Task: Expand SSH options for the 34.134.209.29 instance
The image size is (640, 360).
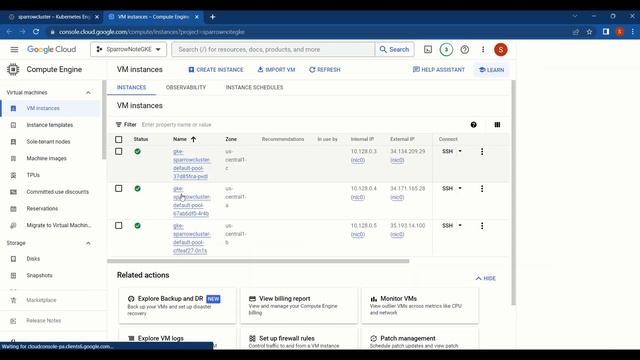Action: (460, 151)
